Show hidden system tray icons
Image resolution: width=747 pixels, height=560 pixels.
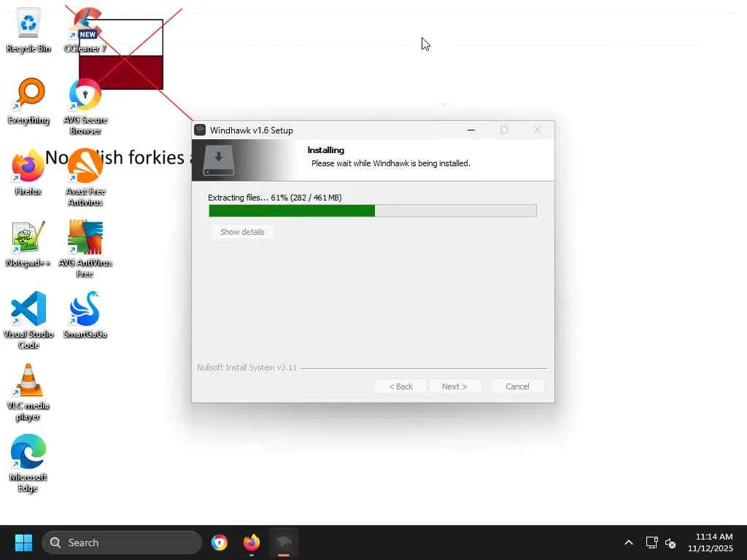(629, 542)
